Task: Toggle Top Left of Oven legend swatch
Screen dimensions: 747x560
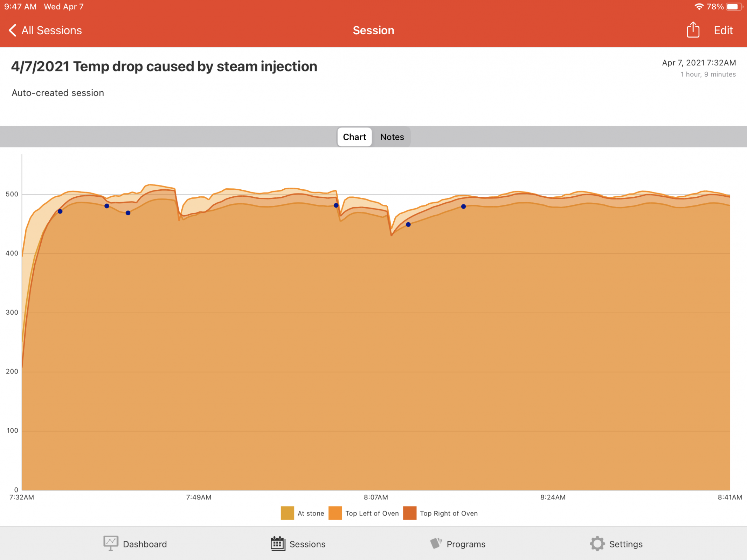Action: pos(335,513)
